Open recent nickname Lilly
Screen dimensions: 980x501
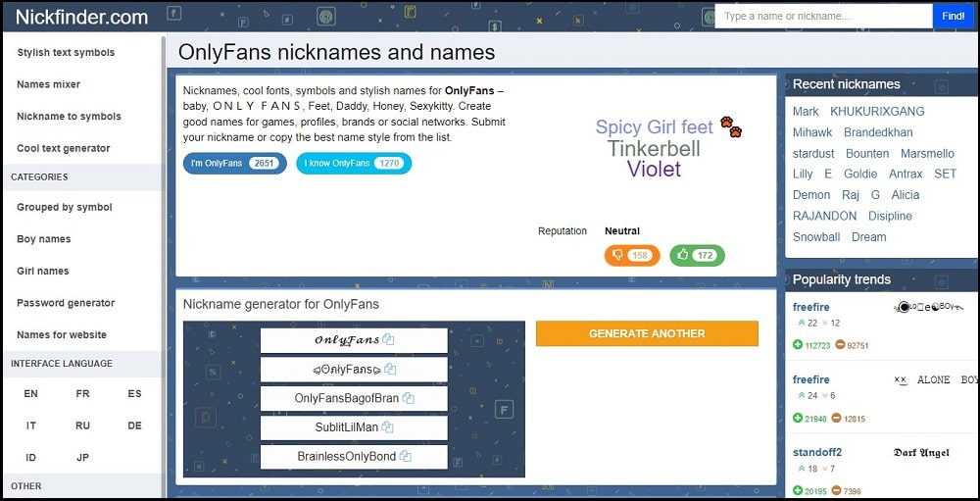804,174
